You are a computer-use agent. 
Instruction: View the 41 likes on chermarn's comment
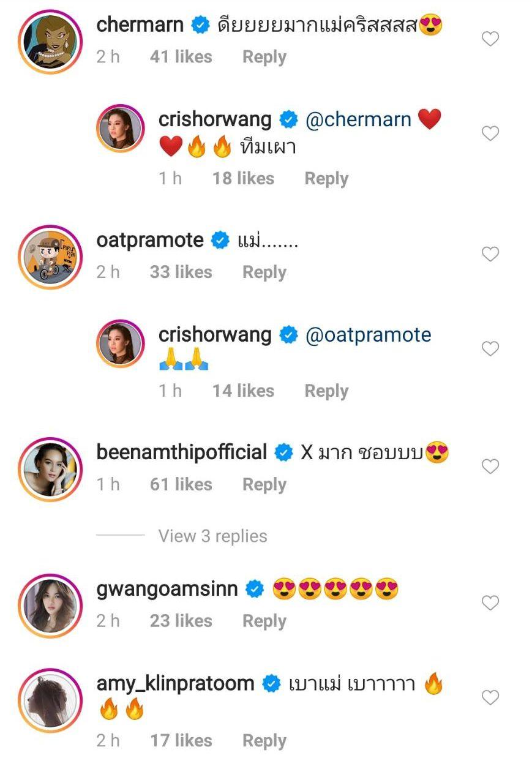(181, 57)
